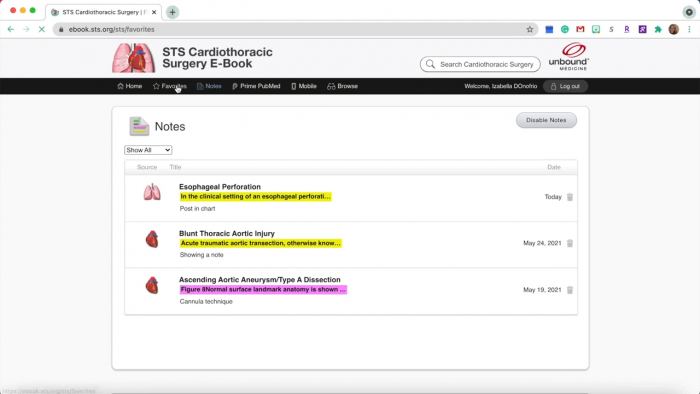This screenshot has width=700, height=394.
Task: Stop page loading with the X button
Action: [x=42, y=29]
